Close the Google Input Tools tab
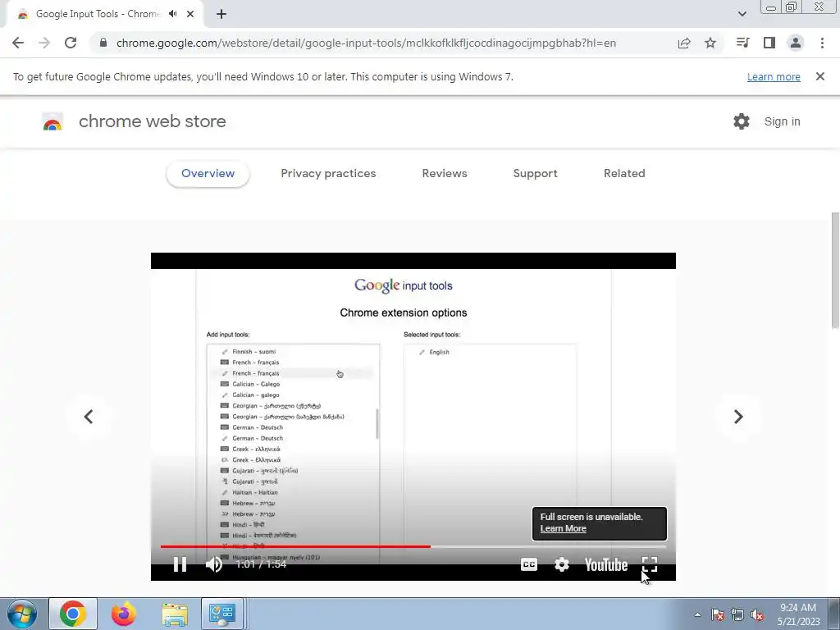The image size is (840, 630). pos(190,14)
